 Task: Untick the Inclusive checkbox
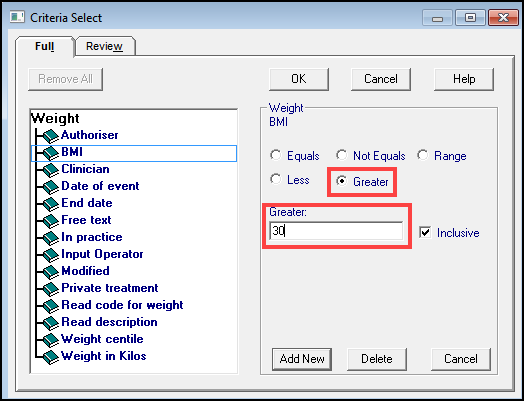click(x=425, y=233)
